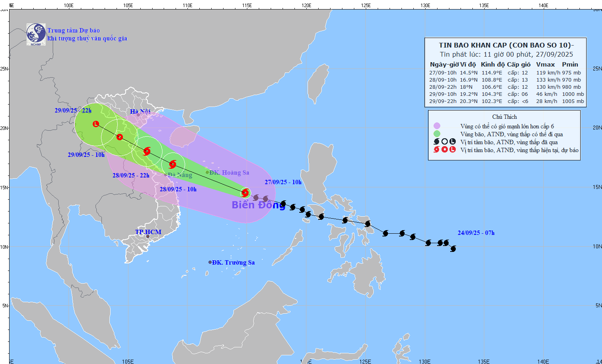
Task: Click the Hà Nội city label
Action: click(x=141, y=112)
